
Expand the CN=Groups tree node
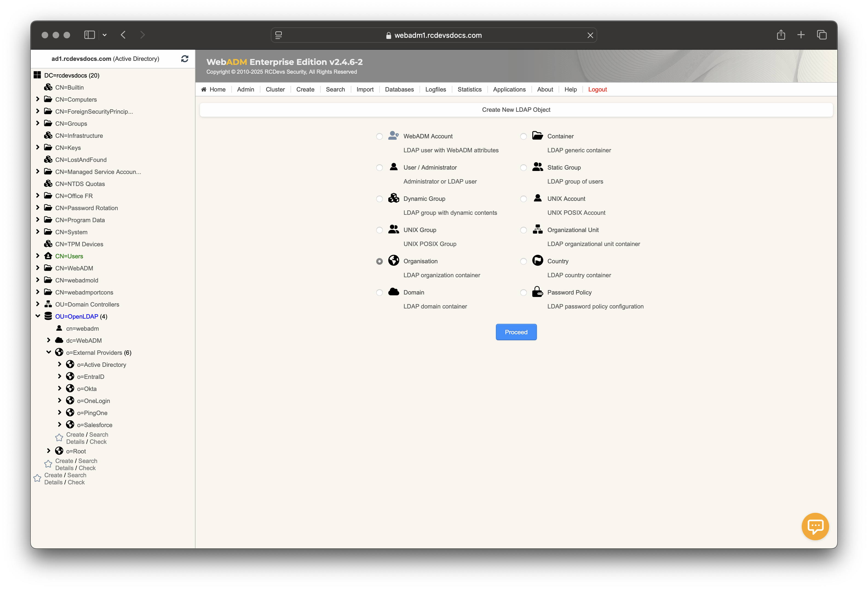(x=38, y=123)
